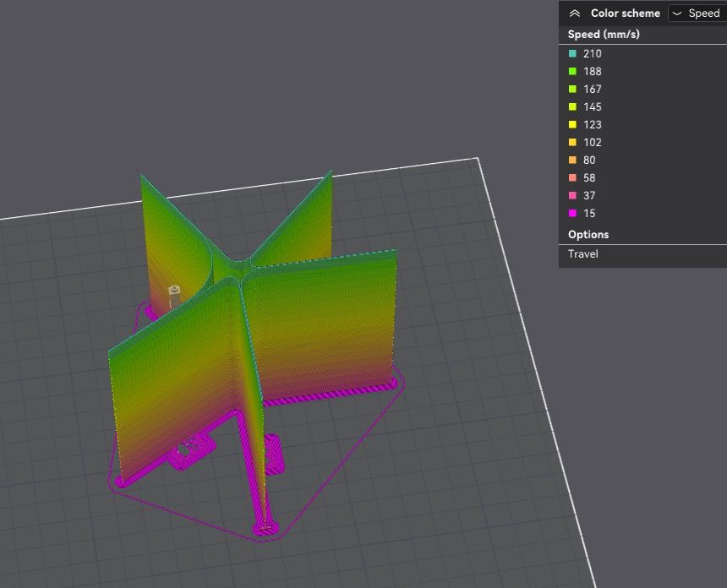The height and width of the screenshot is (588, 727).
Task: Select the 123 mm/s yellow swatch
Action: [x=573, y=125]
